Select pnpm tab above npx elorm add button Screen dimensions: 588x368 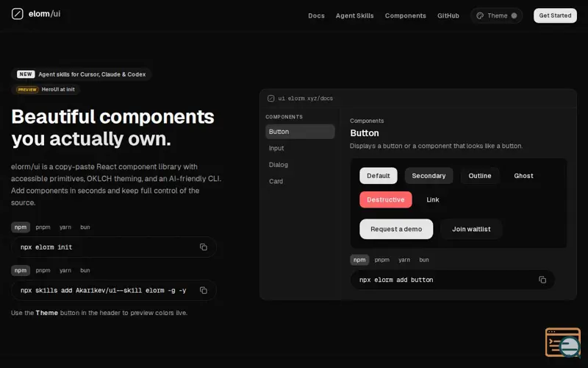[x=381, y=260]
